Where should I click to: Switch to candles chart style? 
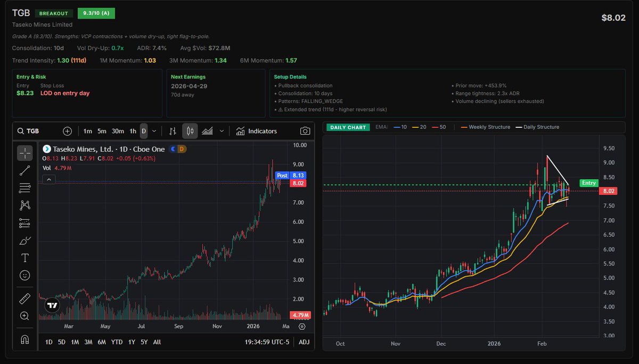[191, 131]
